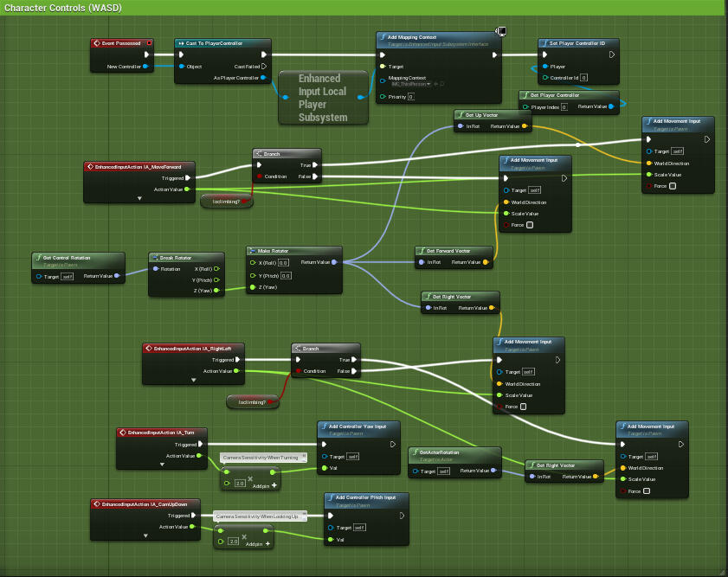Click the function icon on Set Player Controller ID

[543, 42]
